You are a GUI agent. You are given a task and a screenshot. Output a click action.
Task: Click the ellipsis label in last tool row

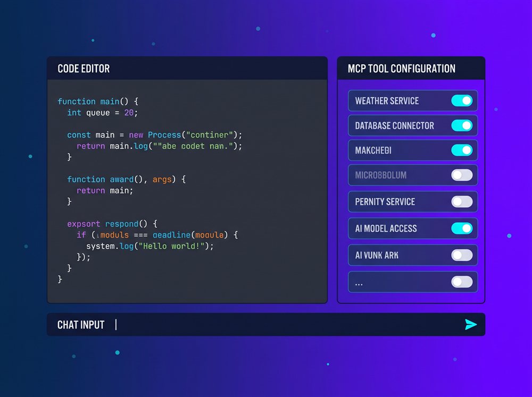tap(359, 284)
